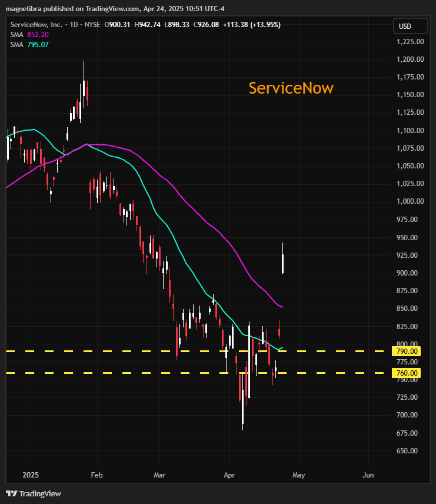The height and width of the screenshot is (504, 436).
Task: Click the H942.74 high price value
Action: tap(148, 25)
